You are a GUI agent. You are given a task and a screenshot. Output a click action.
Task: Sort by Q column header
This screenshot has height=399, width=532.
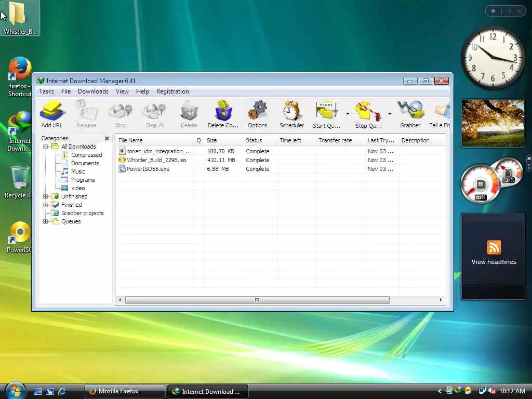pos(199,140)
